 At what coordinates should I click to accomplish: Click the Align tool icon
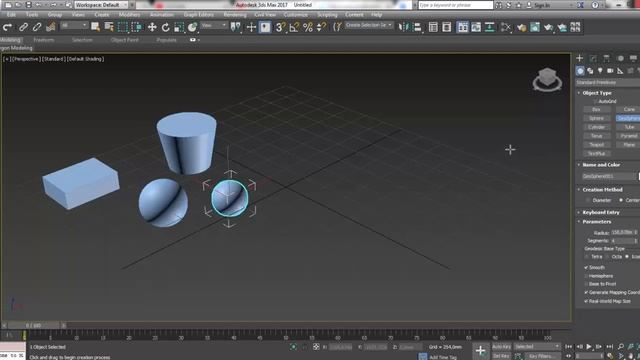[x=417, y=27]
